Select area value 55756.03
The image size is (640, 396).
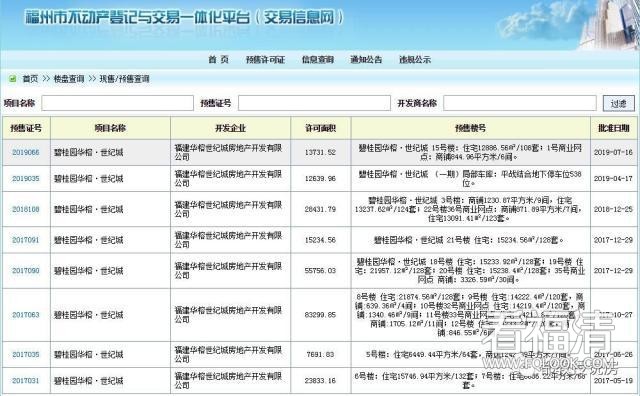(x=320, y=270)
